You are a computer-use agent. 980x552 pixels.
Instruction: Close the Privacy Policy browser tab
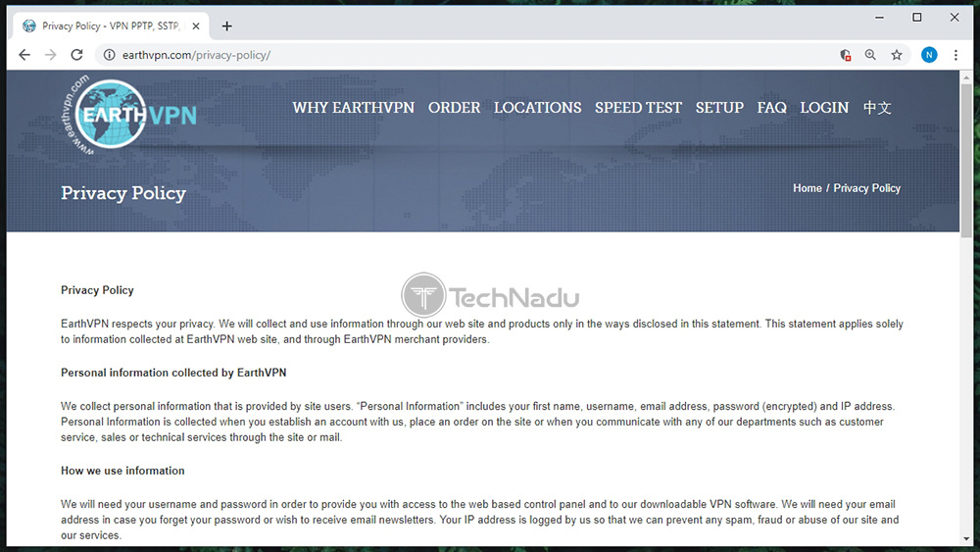pos(196,26)
